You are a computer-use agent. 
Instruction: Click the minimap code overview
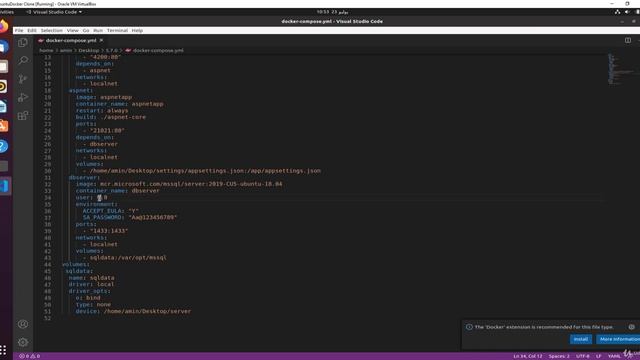click(x=620, y=69)
